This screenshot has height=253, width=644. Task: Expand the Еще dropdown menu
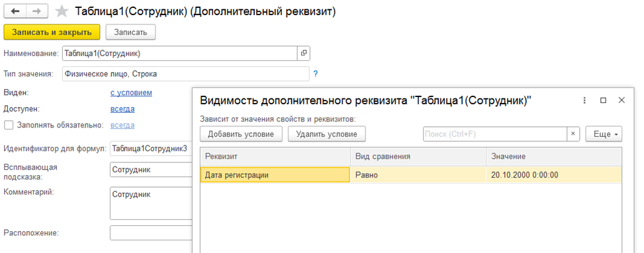604,134
